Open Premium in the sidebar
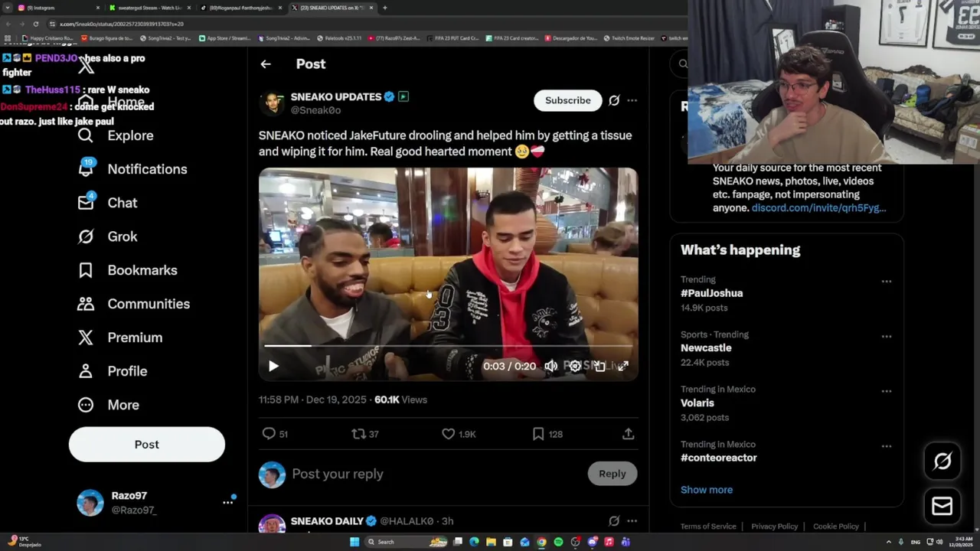Viewport: 980px width, 551px height. pyautogui.click(x=119, y=337)
